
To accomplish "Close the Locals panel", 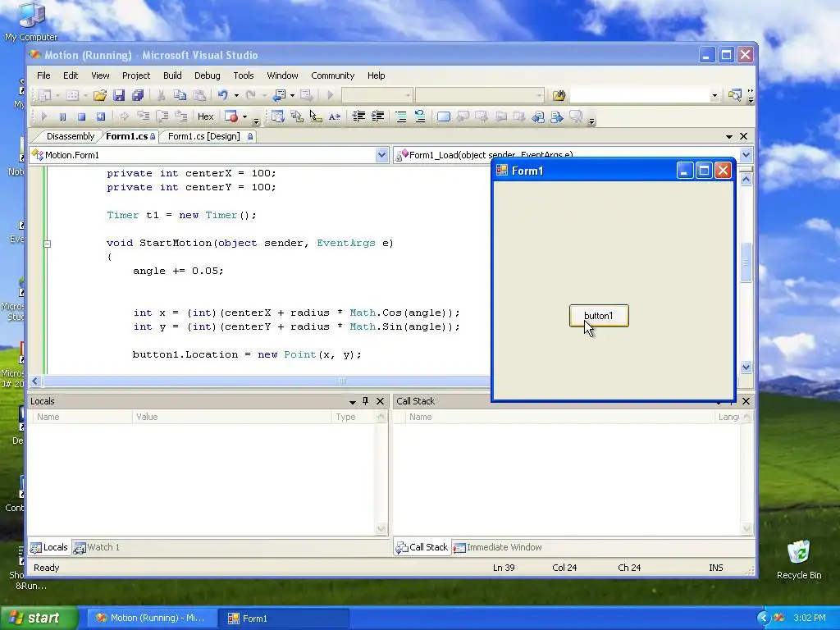I will coord(381,401).
